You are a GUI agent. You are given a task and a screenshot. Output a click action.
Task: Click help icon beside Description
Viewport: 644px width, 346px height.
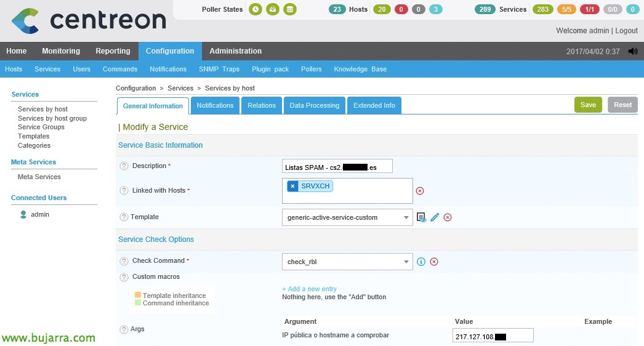pos(124,166)
